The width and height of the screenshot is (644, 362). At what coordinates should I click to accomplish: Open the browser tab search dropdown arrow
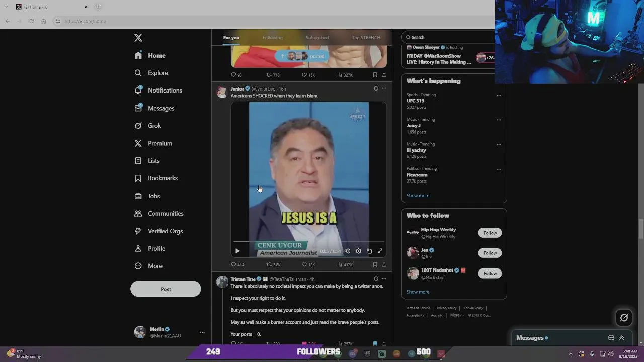click(x=7, y=7)
